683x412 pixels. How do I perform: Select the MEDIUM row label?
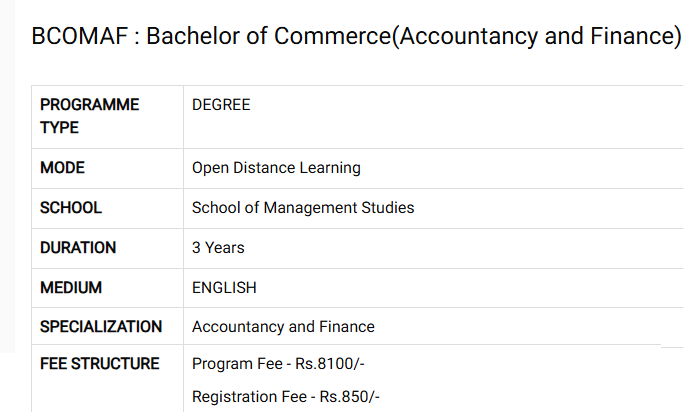(71, 288)
